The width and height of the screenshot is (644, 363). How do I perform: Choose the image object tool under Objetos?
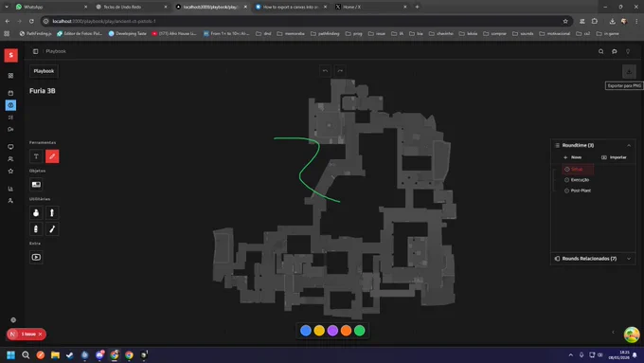click(x=36, y=185)
